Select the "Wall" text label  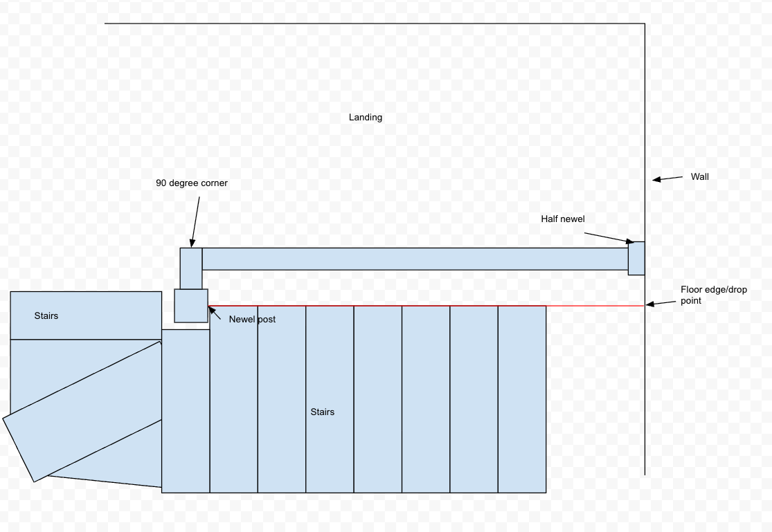699,176
